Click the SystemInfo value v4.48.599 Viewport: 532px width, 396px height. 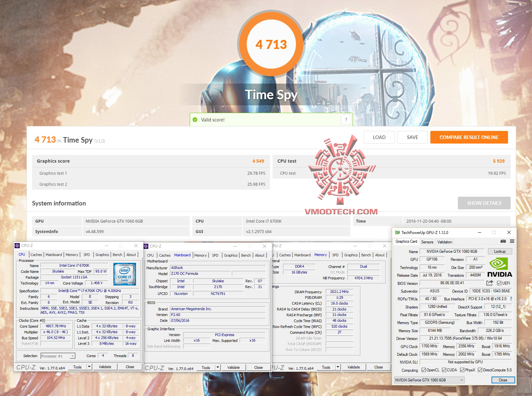point(95,232)
